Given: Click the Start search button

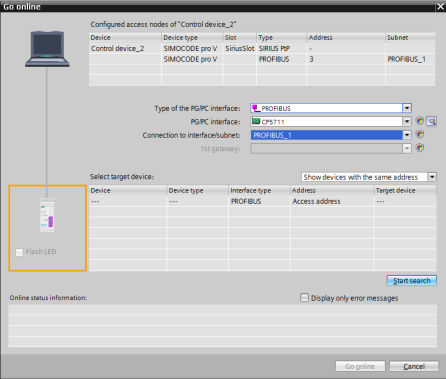Looking at the screenshot, I should (412, 281).
